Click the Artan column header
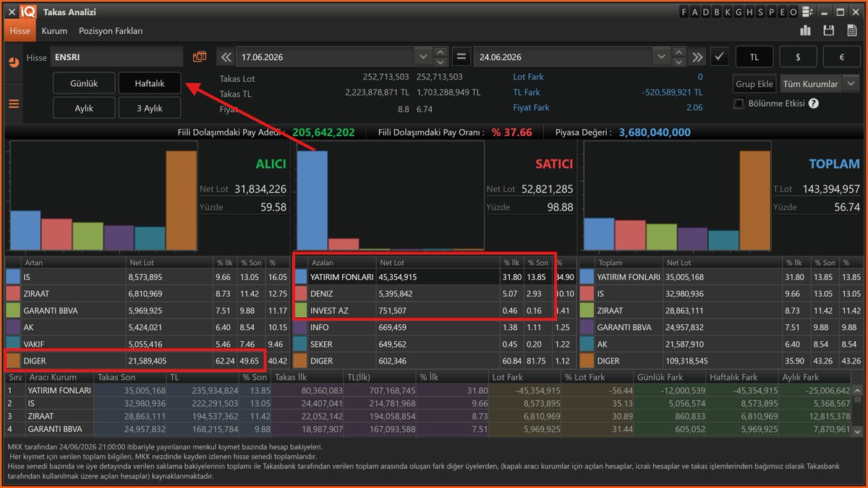868x488 pixels. (74, 263)
